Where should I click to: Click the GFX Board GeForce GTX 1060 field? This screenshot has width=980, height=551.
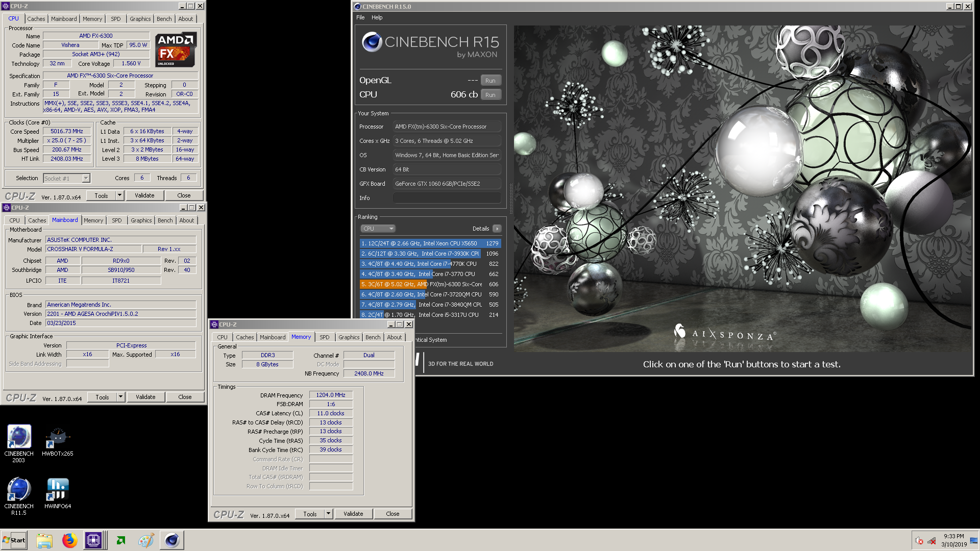(x=447, y=184)
